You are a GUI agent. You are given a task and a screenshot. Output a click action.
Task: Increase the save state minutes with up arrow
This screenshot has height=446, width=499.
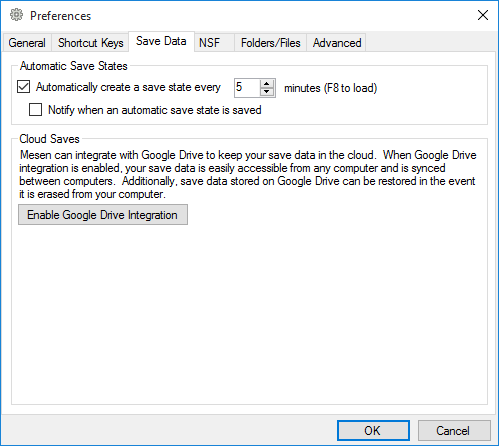267,84
